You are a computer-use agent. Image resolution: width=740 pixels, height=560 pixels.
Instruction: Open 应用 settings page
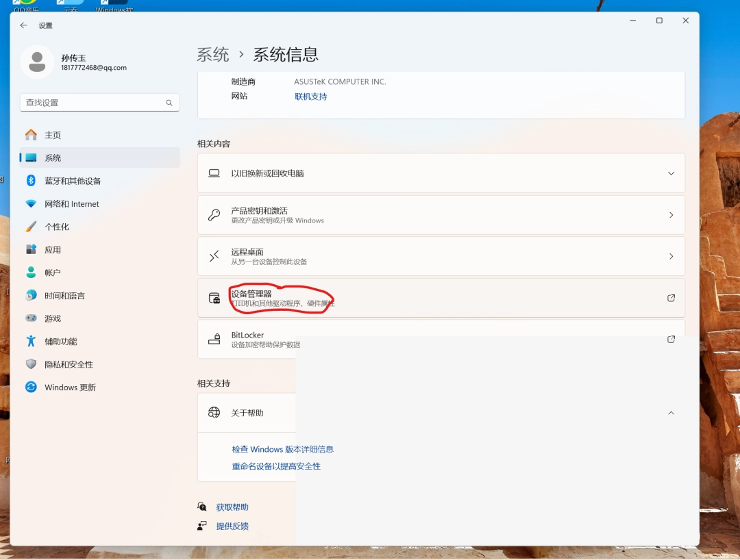point(99,249)
